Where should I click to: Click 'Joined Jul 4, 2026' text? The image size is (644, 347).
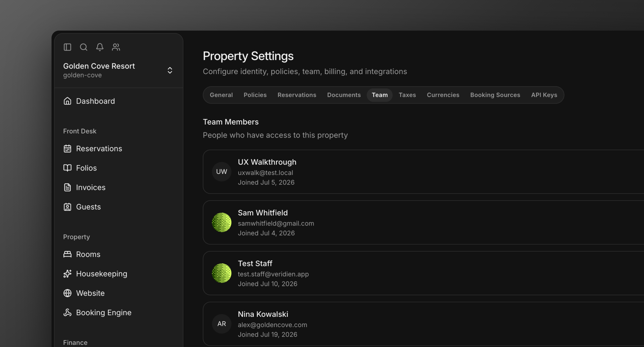pos(266,233)
